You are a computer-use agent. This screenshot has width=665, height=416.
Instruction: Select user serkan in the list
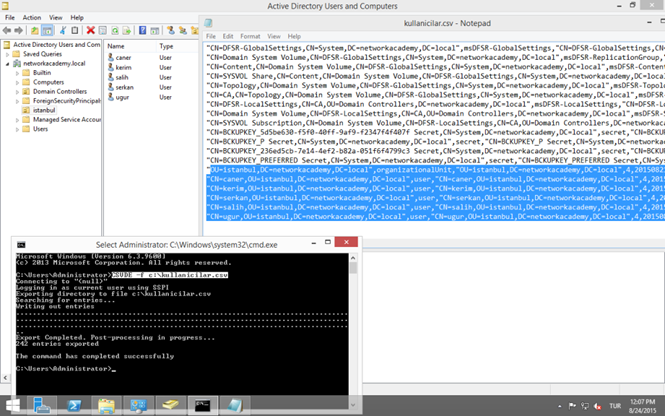pos(124,87)
